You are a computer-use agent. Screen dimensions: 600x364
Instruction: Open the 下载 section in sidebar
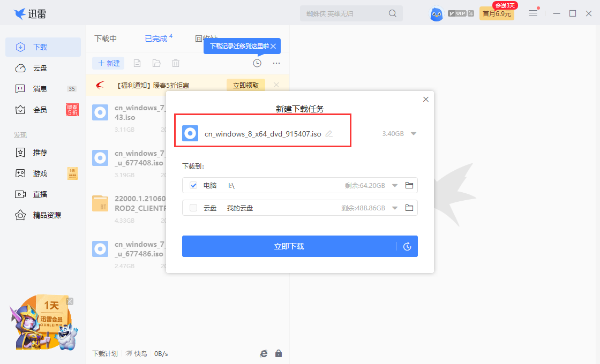pos(43,47)
